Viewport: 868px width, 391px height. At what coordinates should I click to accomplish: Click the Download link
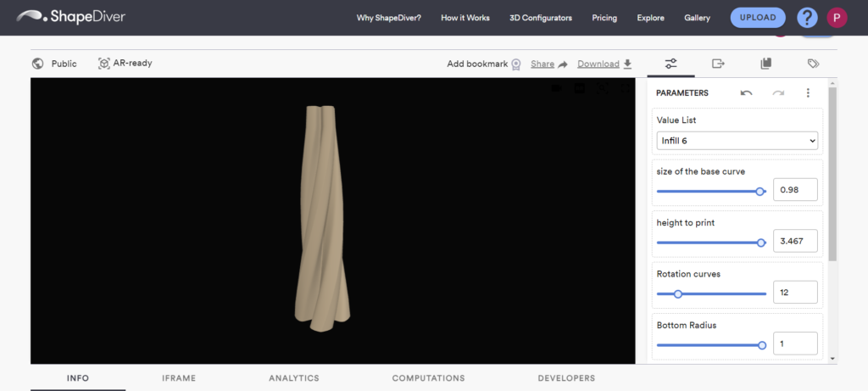[598, 64]
